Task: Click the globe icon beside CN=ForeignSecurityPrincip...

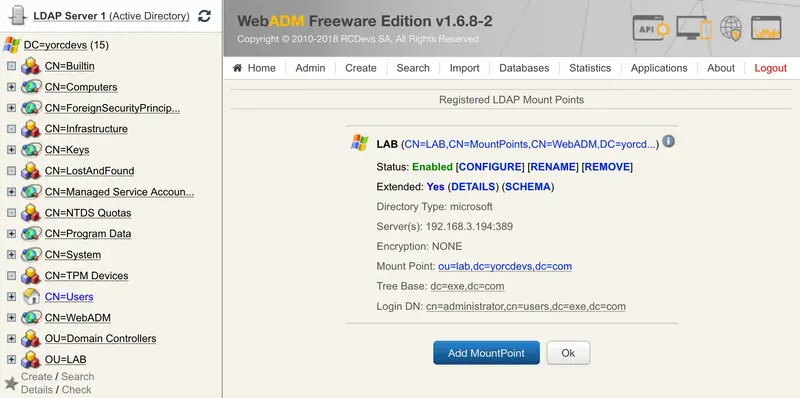Action: pos(31,108)
